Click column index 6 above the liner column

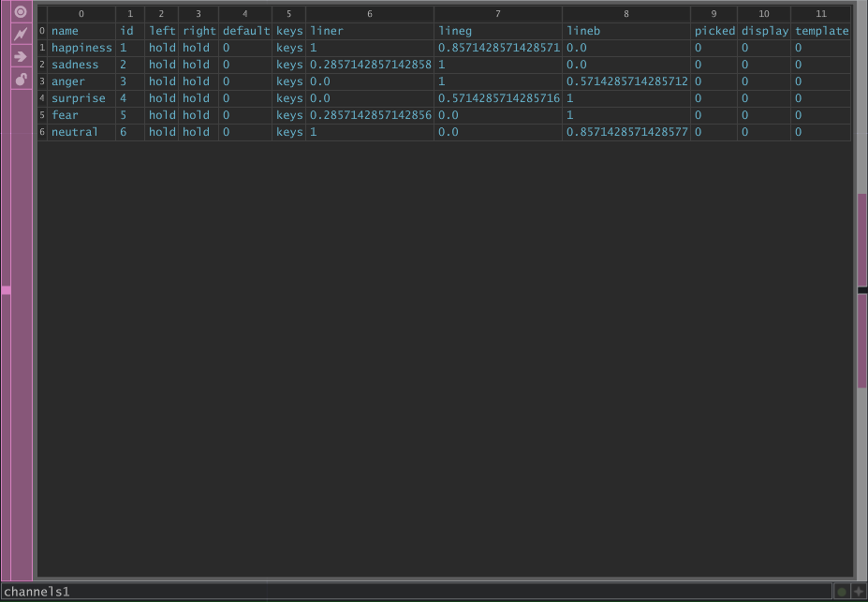370,14
